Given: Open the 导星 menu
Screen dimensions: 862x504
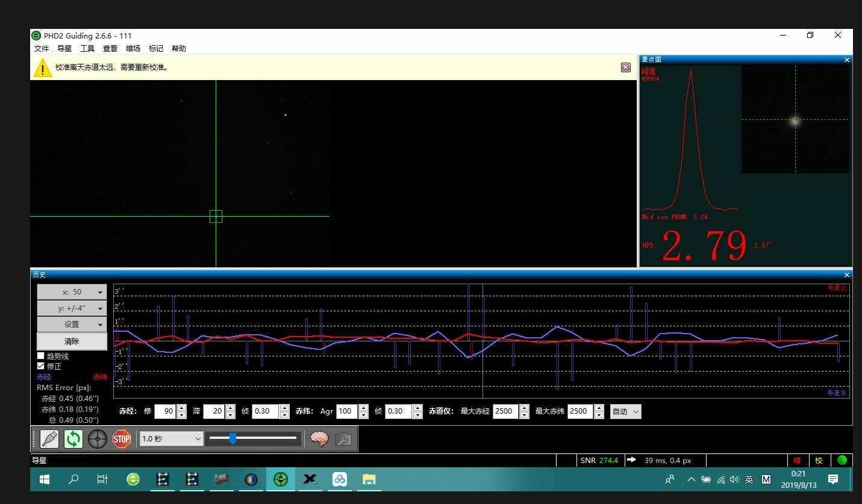Looking at the screenshot, I should (64, 49).
